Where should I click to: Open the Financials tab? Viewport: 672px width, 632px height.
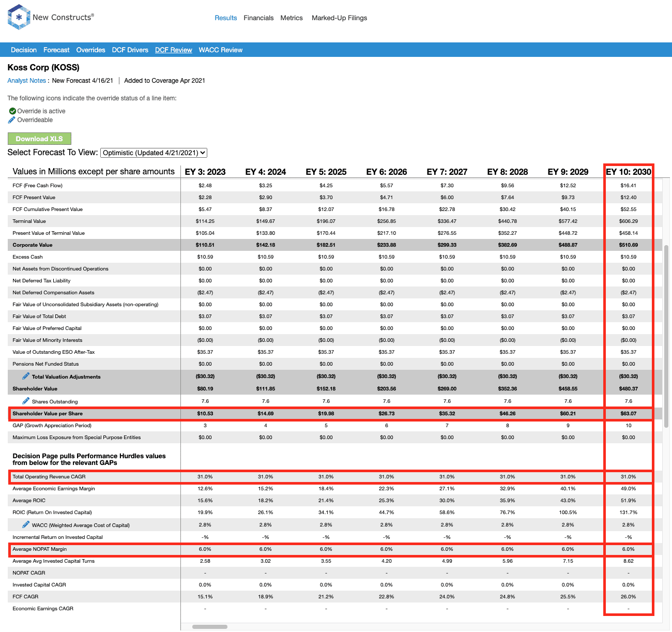pos(258,18)
